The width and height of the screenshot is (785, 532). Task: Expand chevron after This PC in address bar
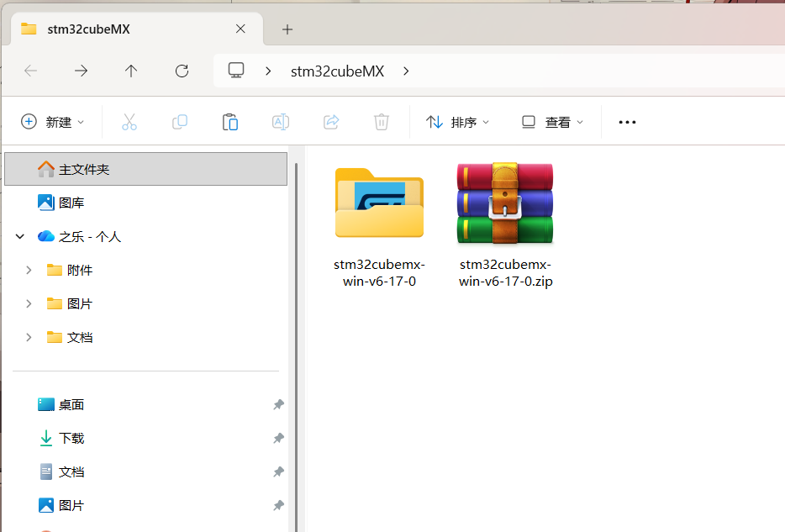(x=268, y=71)
